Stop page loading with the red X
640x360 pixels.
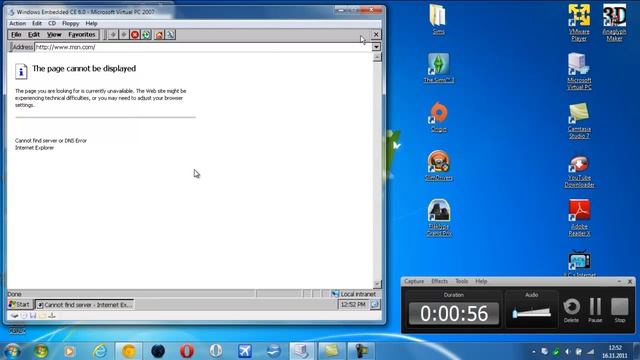[135, 35]
